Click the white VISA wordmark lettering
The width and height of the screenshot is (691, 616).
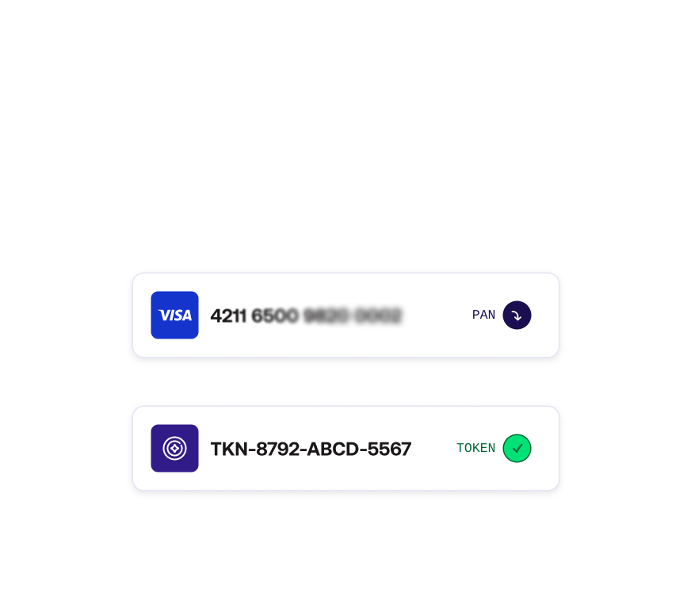pos(175,316)
